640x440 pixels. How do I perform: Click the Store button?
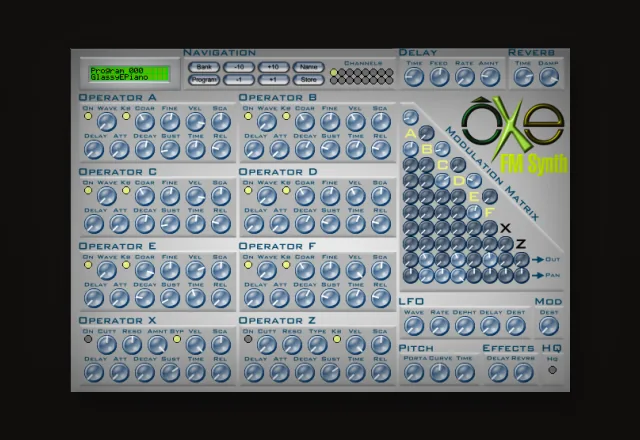(308, 80)
